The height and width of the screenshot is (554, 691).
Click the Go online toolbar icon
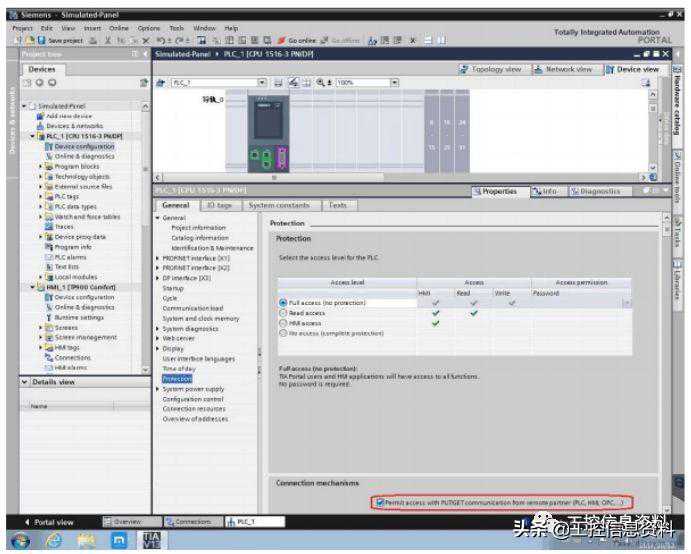(x=283, y=40)
